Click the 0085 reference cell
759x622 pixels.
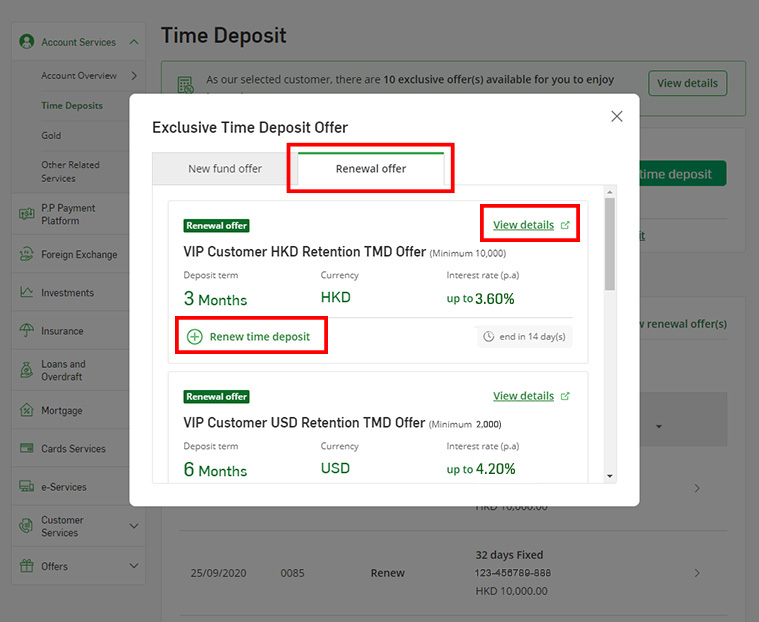click(x=292, y=573)
